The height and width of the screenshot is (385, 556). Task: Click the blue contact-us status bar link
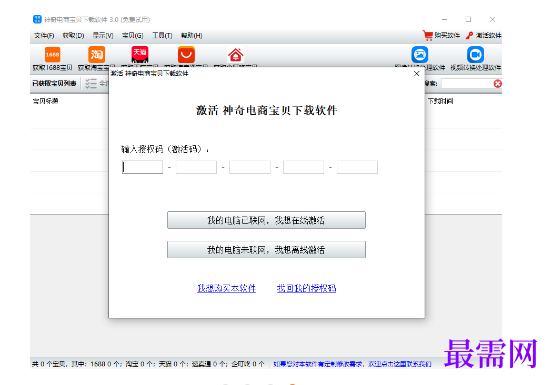[x=352, y=364]
